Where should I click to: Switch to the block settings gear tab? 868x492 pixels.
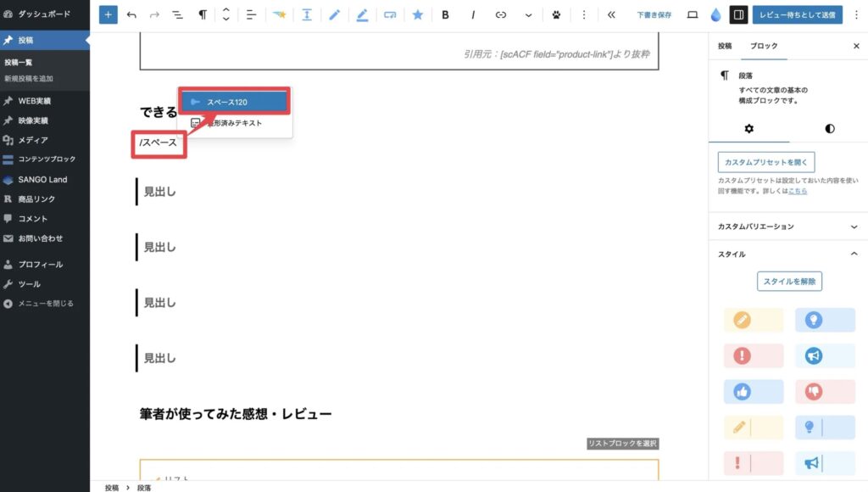(x=748, y=129)
